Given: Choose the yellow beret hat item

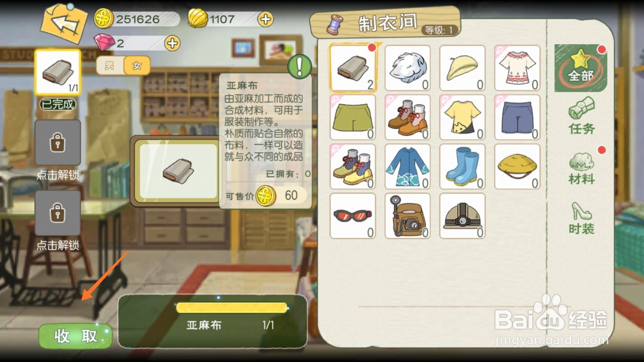Looking at the screenshot, I should click(x=462, y=68).
